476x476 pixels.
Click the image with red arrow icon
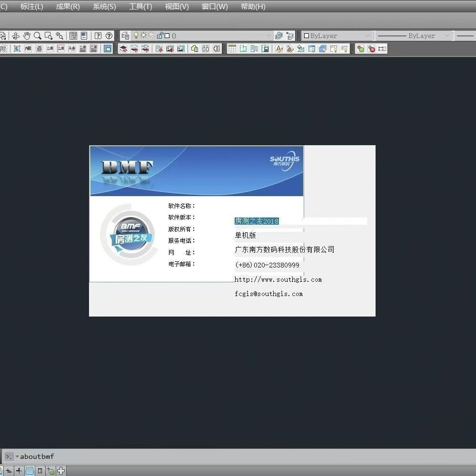pyautogui.click(x=170, y=49)
